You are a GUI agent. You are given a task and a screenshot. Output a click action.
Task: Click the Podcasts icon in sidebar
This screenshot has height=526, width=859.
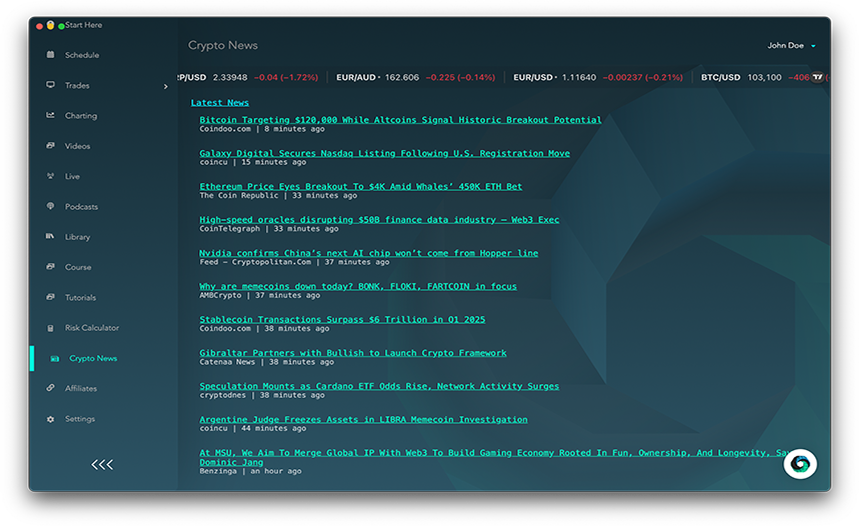point(50,206)
